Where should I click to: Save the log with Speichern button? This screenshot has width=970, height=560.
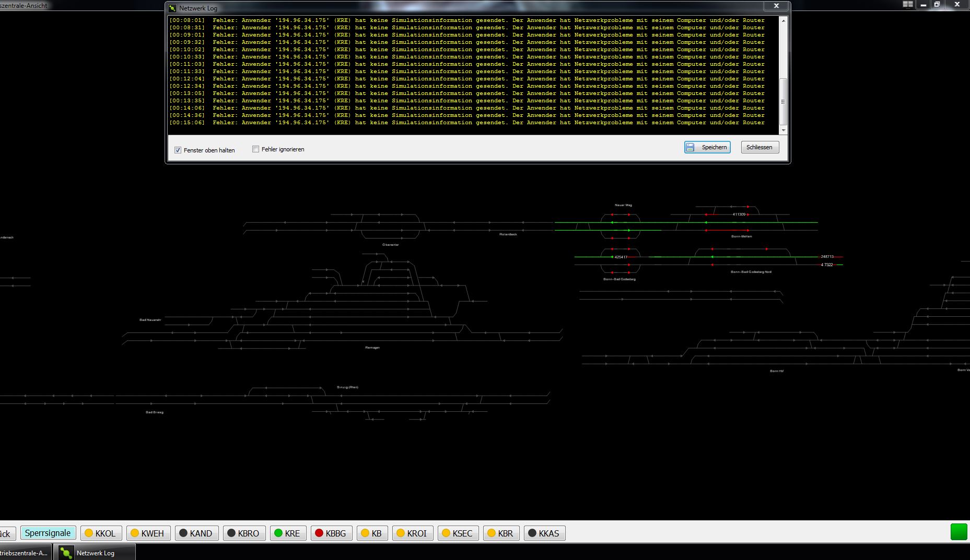pyautogui.click(x=707, y=147)
